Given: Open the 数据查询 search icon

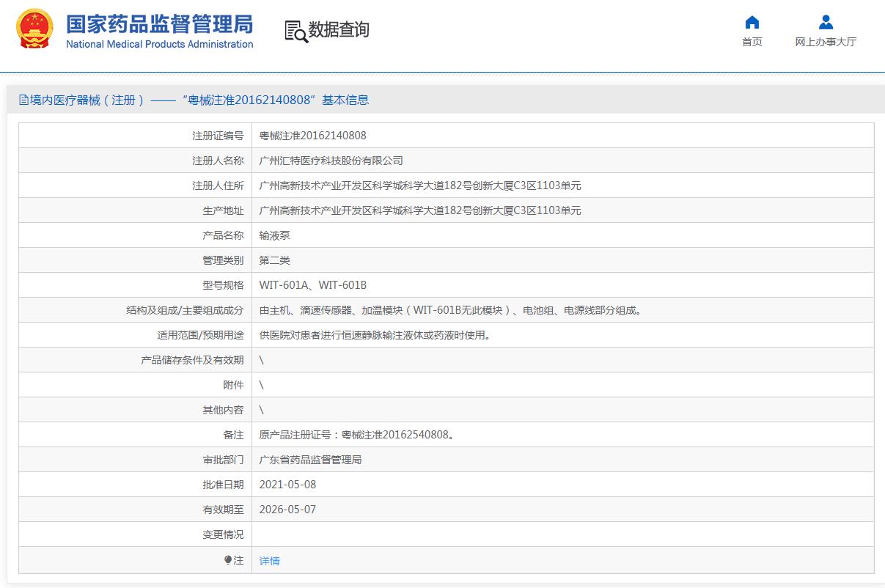Looking at the screenshot, I should [295, 31].
